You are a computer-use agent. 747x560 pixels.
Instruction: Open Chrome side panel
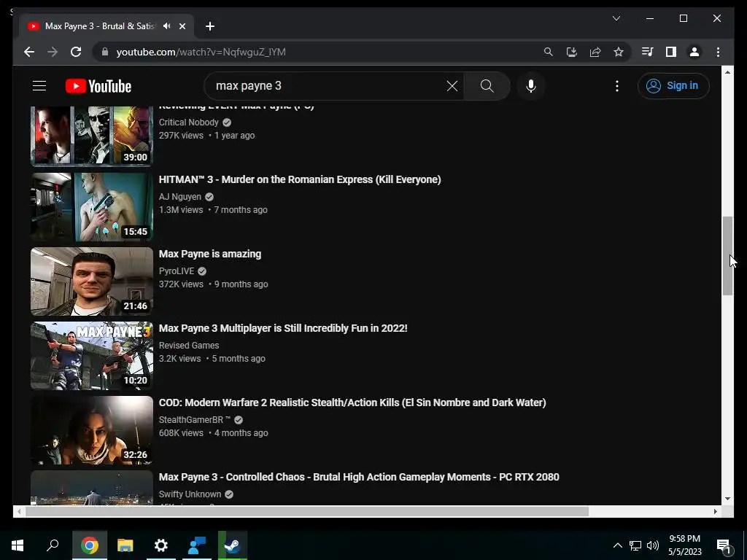pos(671,52)
